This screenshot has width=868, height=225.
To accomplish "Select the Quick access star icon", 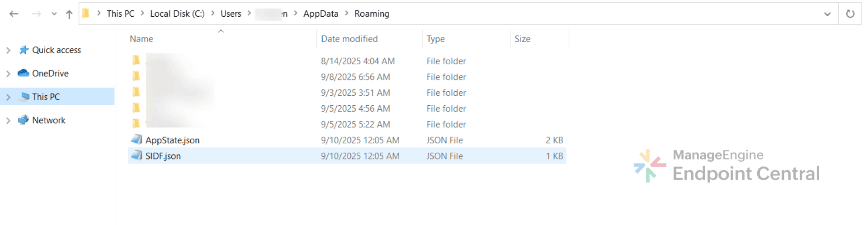I will (x=24, y=50).
